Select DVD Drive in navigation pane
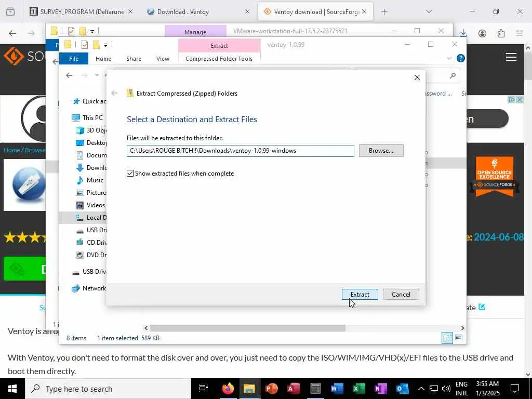This screenshot has height=399, width=532. tap(91, 255)
